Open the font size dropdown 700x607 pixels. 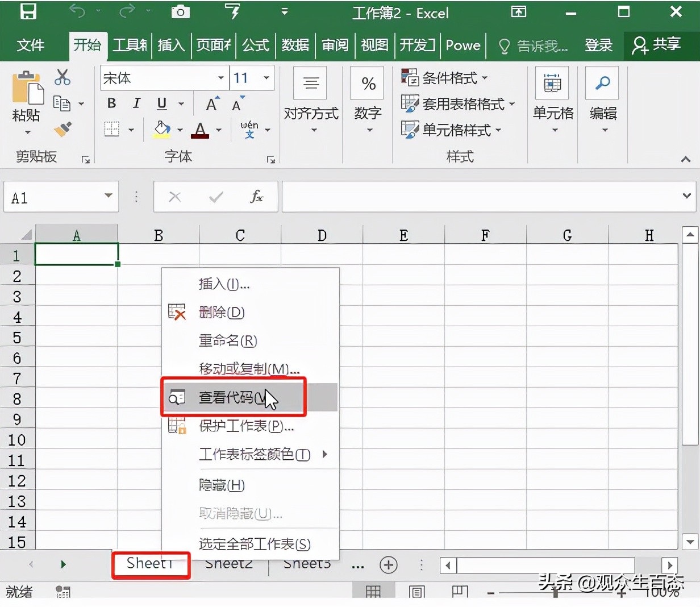click(x=266, y=78)
